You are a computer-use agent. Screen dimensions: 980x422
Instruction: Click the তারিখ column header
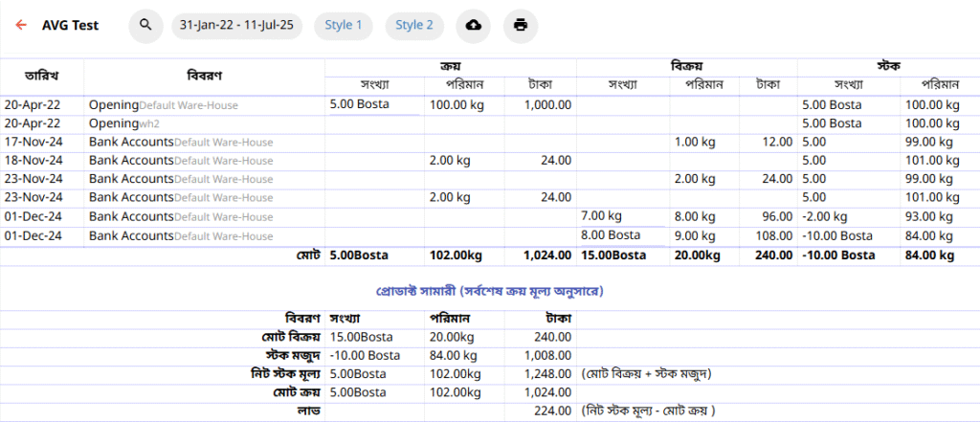(x=42, y=77)
